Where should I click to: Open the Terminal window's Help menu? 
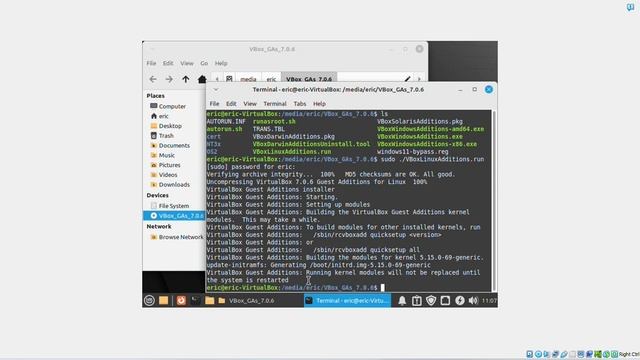click(x=319, y=104)
